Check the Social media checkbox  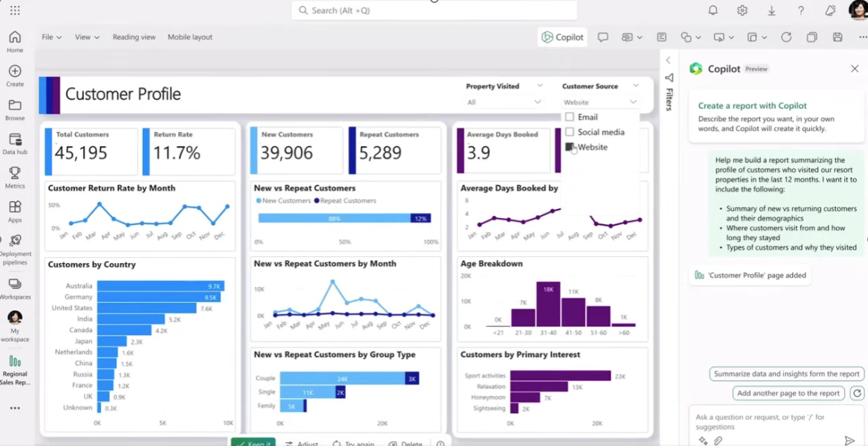tap(570, 133)
